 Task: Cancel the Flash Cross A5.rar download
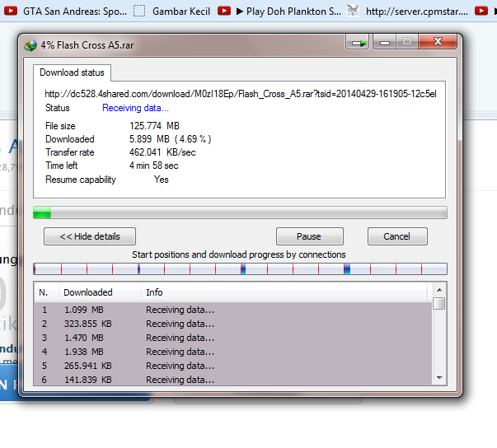click(397, 236)
